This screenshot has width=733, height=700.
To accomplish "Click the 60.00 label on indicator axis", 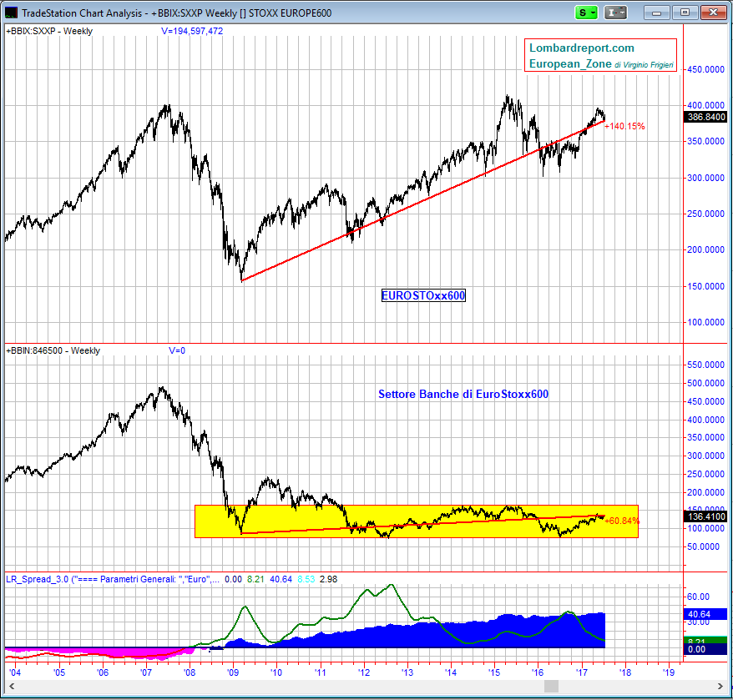I will pyautogui.click(x=699, y=597).
